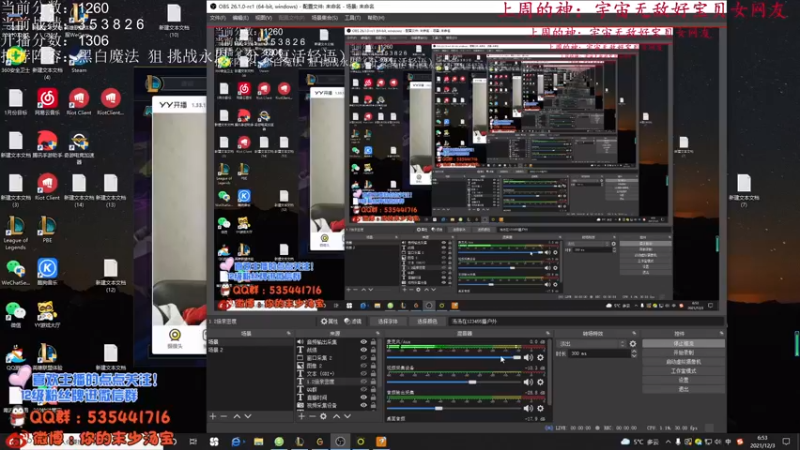Move selected source down
This screenshot has height=450, width=800.
347,416
